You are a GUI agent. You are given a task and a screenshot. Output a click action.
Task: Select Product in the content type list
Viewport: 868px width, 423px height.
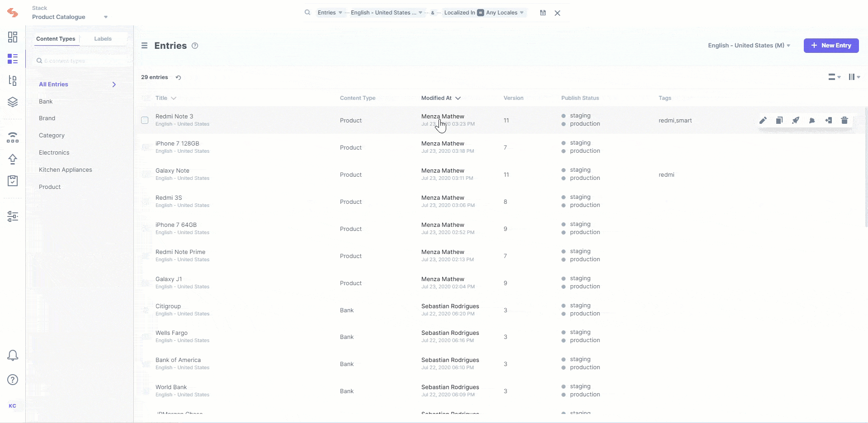tap(50, 187)
